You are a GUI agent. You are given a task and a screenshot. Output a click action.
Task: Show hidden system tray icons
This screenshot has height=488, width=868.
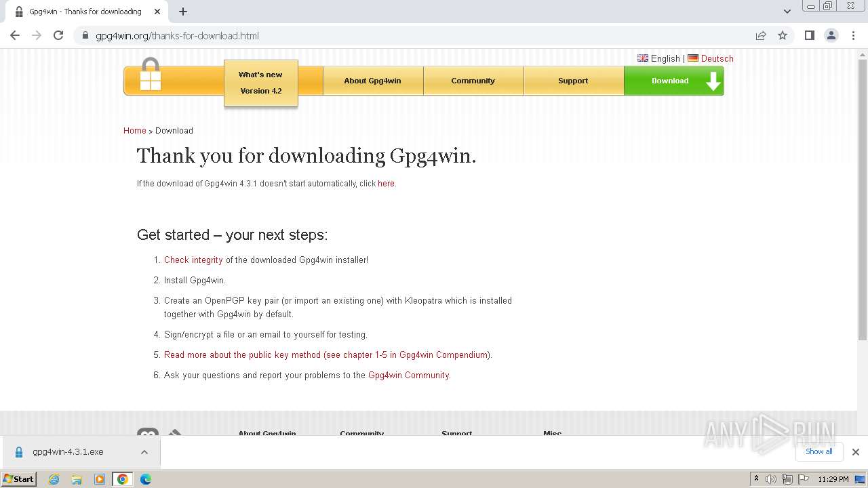click(x=756, y=479)
